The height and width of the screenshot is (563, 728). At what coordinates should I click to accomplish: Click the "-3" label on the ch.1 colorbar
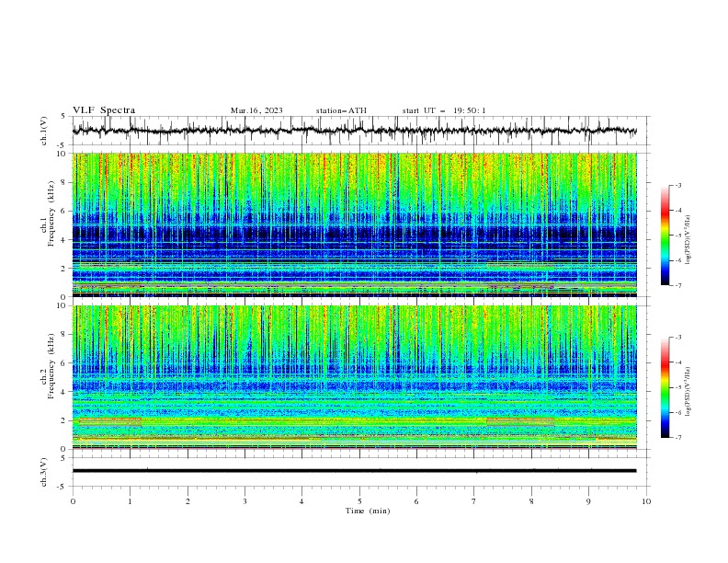coord(678,185)
